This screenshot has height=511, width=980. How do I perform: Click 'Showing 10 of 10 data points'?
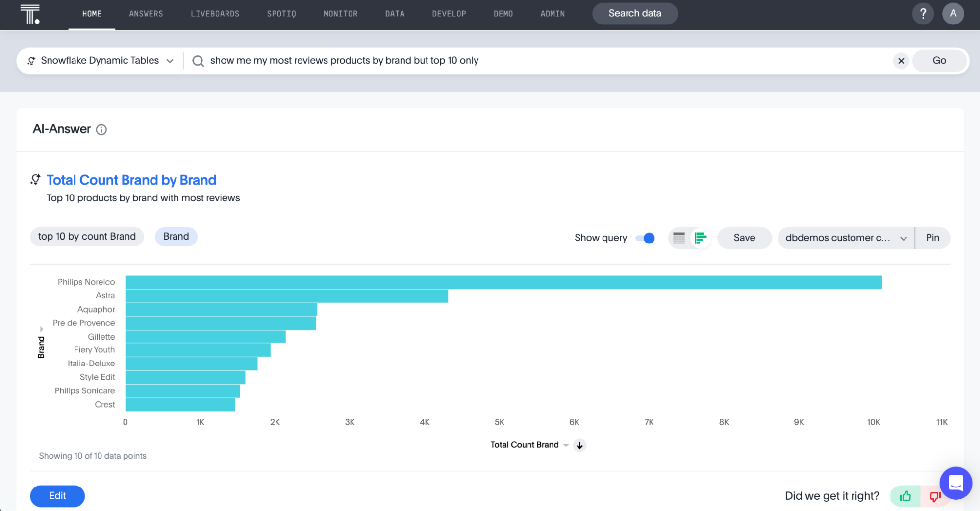click(93, 456)
